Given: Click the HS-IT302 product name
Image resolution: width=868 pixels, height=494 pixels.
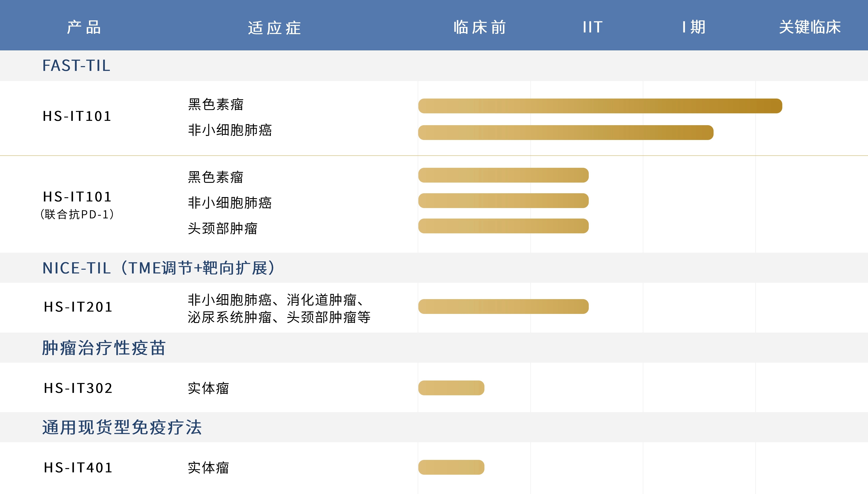Looking at the screenshot, I should click(x=78, y=388).
